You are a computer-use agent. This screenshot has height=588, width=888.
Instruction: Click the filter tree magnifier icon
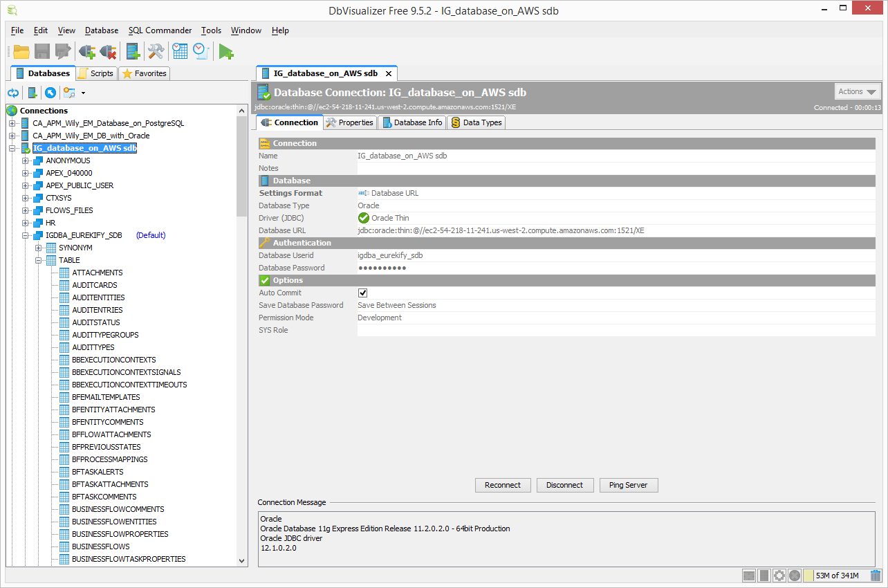tap(69, 93)
